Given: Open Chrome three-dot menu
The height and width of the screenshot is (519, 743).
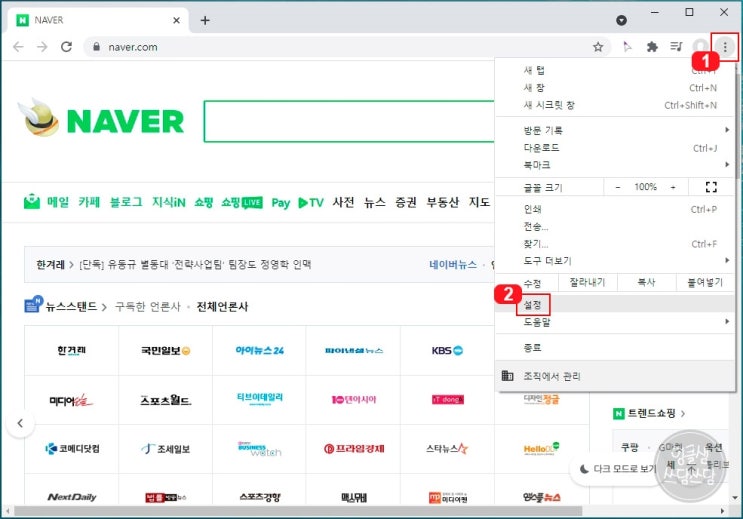Looking at the screenshot, I should [x=725, y=47].
